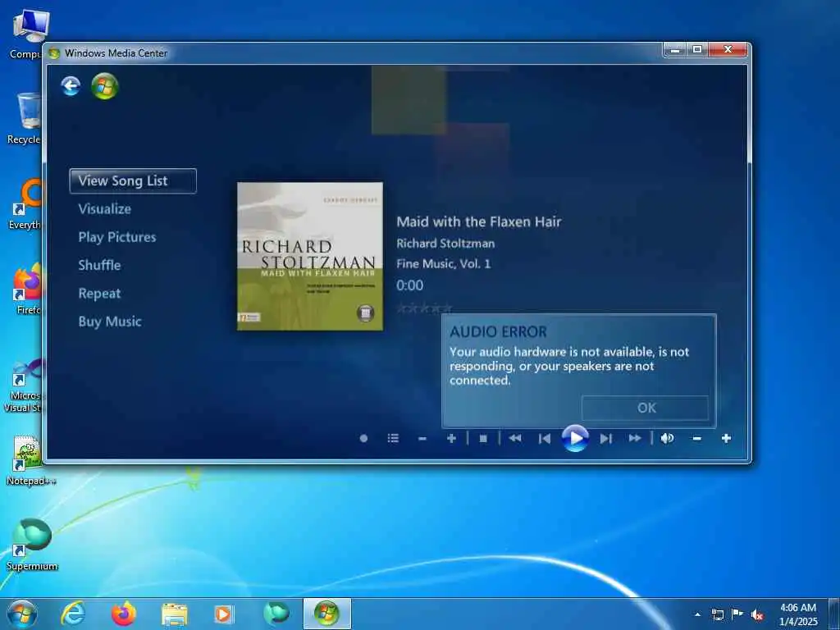Click album name Fine Music, Vol. 1
Viewport: 840px width, 630px height.
click(444, 263)
